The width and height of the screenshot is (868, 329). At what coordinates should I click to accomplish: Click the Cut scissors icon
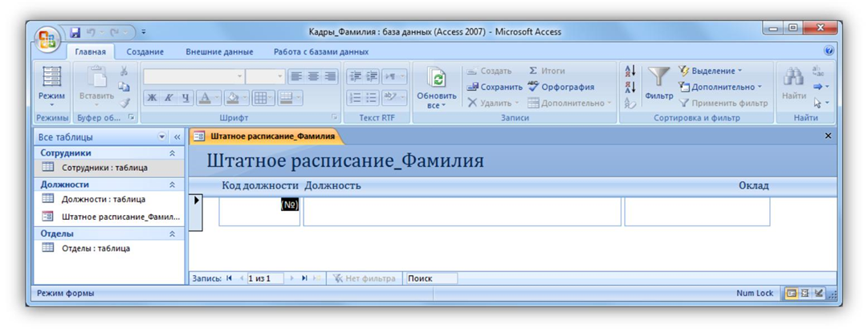pos(124,71)
